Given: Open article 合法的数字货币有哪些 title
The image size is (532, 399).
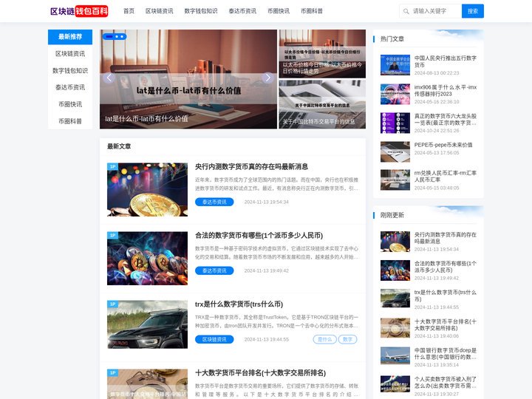Looking at the screenshot, I should click(259, 236).
